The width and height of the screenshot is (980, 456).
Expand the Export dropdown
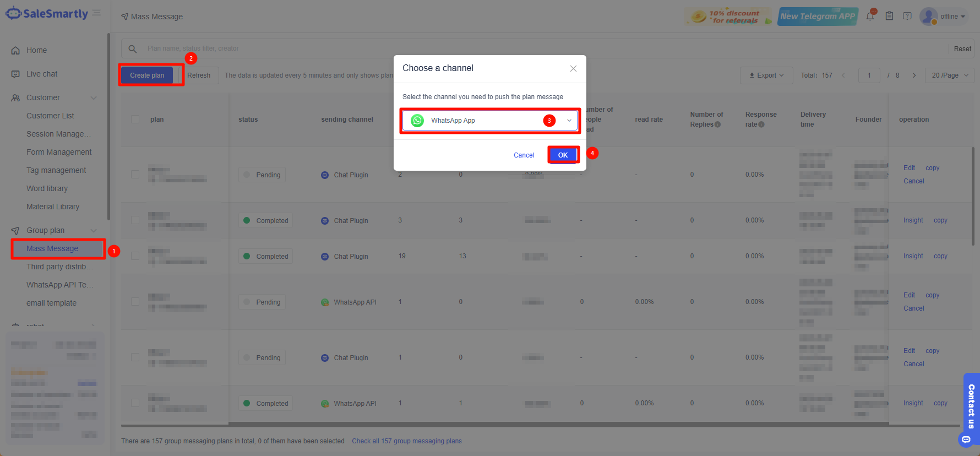click(x=766, y=75)
